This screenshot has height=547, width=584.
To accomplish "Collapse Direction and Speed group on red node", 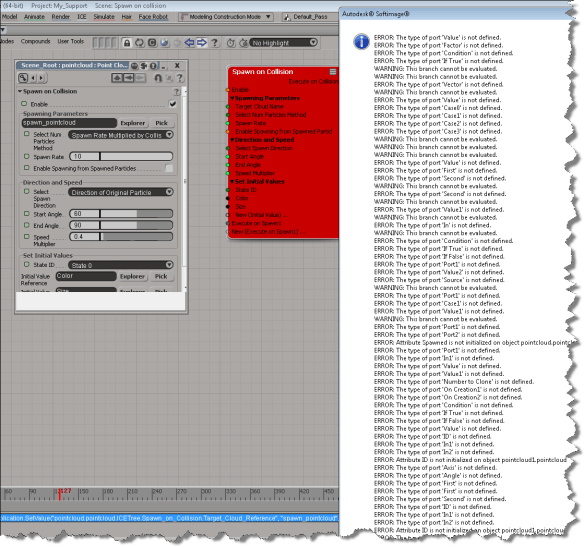I will [x=232, y=140].
